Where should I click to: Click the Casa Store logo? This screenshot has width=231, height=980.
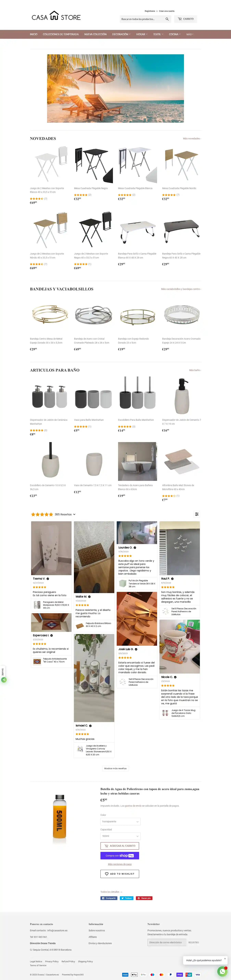(56, 16)
